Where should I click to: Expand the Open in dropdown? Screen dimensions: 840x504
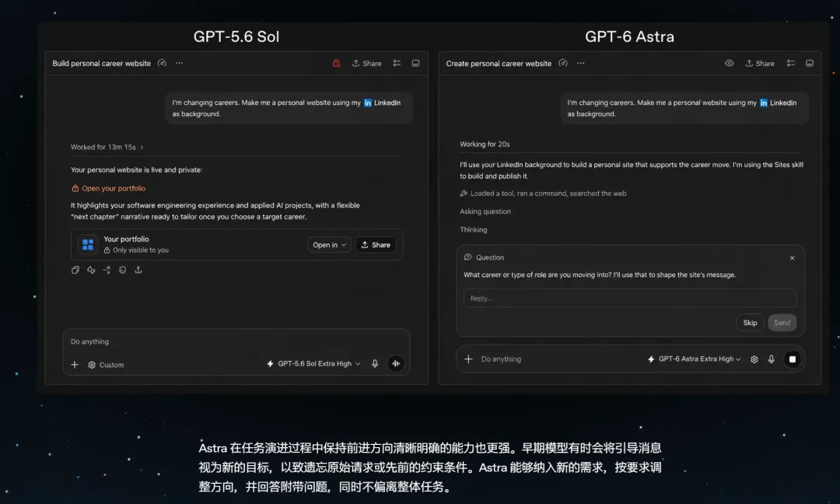[329, 245]
